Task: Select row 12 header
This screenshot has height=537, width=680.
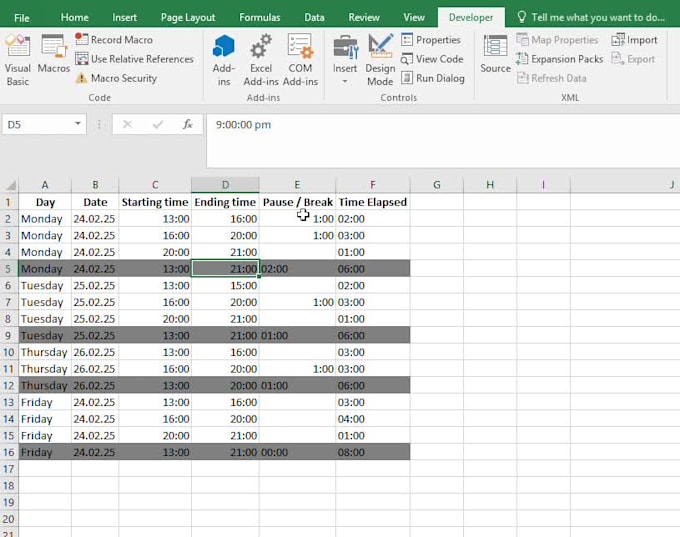Action: click(x=9, y=386)
